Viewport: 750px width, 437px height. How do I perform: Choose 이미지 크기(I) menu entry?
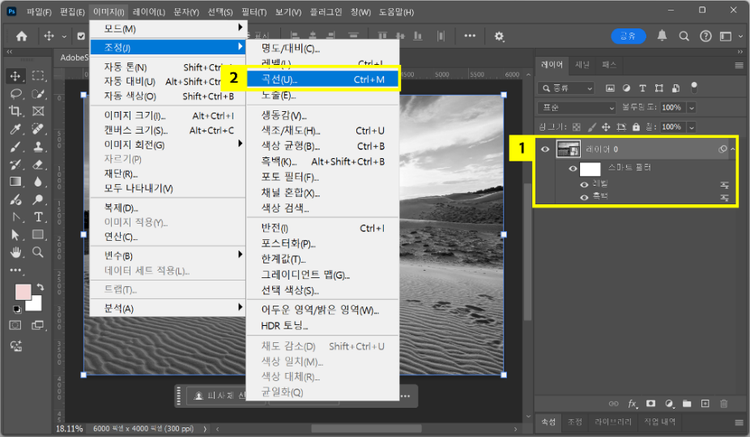(x=168, y=116)
